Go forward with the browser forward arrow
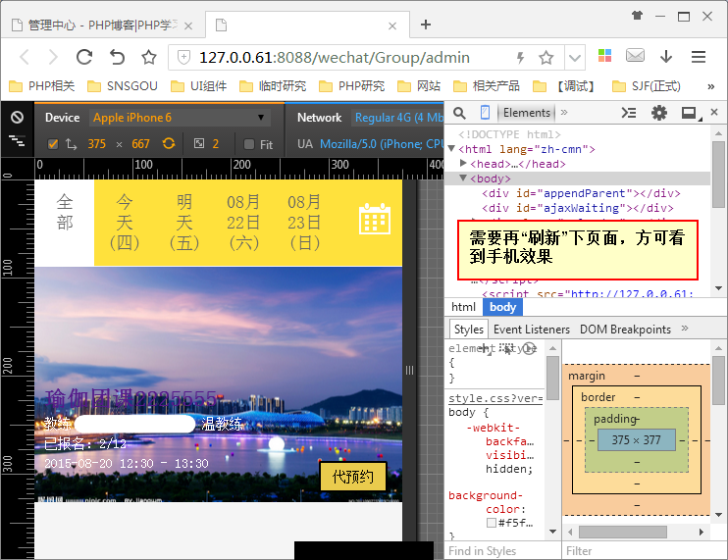This screenshot has height=560, width=728. pyautogui.click(x=53, y=57)
